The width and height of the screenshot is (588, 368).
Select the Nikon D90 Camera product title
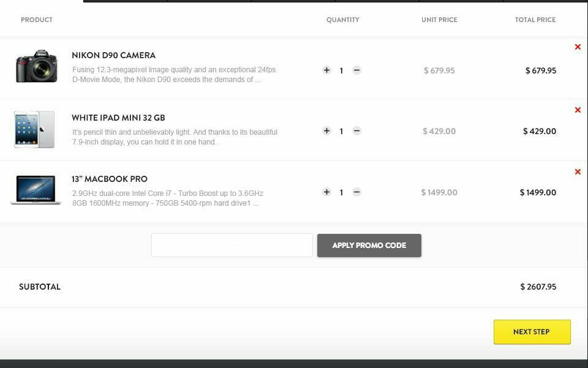pyautogui.click(x=114, y=55)
